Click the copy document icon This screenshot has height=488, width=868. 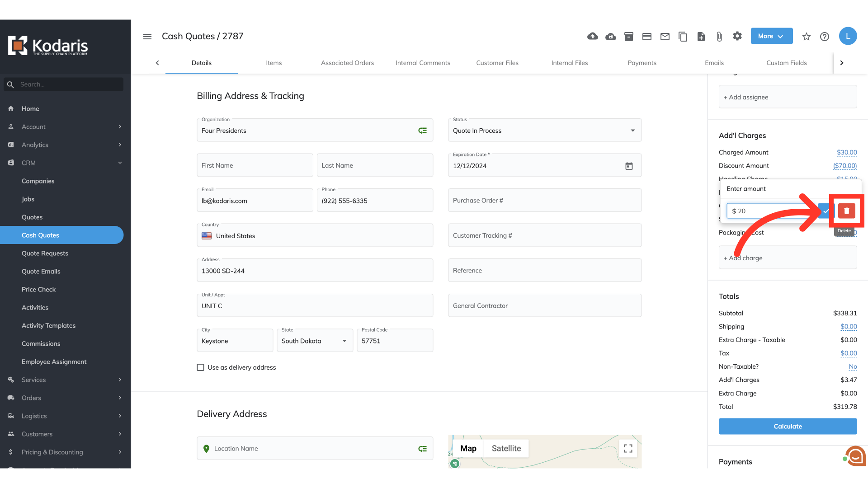point(683,36)
